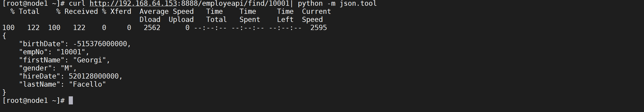The height and width of the screenshot is (112, 644).
Task: Click the cursor block at the last prompt
Action: [x=71, y=101]
